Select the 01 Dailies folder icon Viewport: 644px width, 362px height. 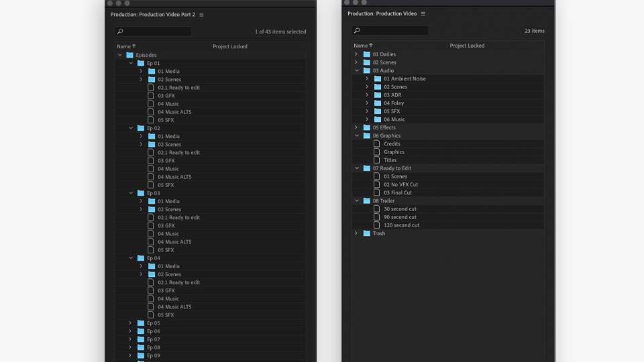[367, 54]
